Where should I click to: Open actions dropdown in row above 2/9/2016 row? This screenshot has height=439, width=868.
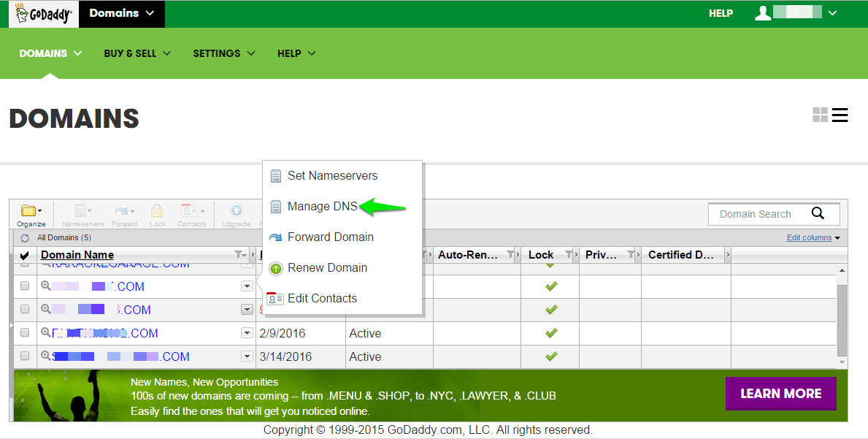point(247,310)
